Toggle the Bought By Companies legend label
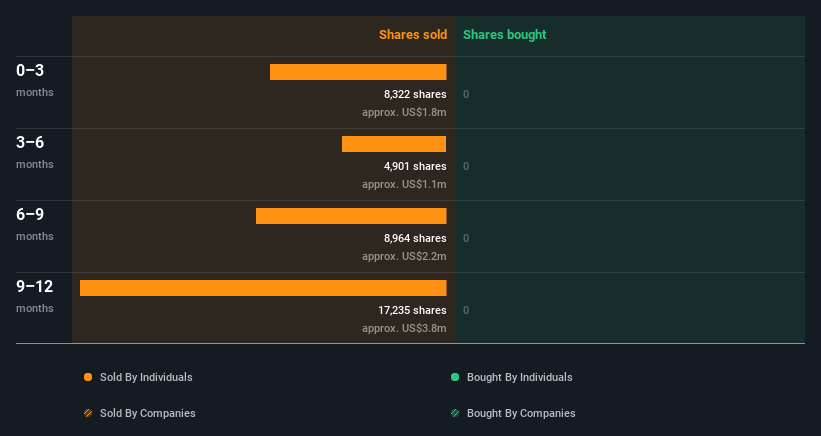Screen dimensions: 821x436 [x=521, y=413]
